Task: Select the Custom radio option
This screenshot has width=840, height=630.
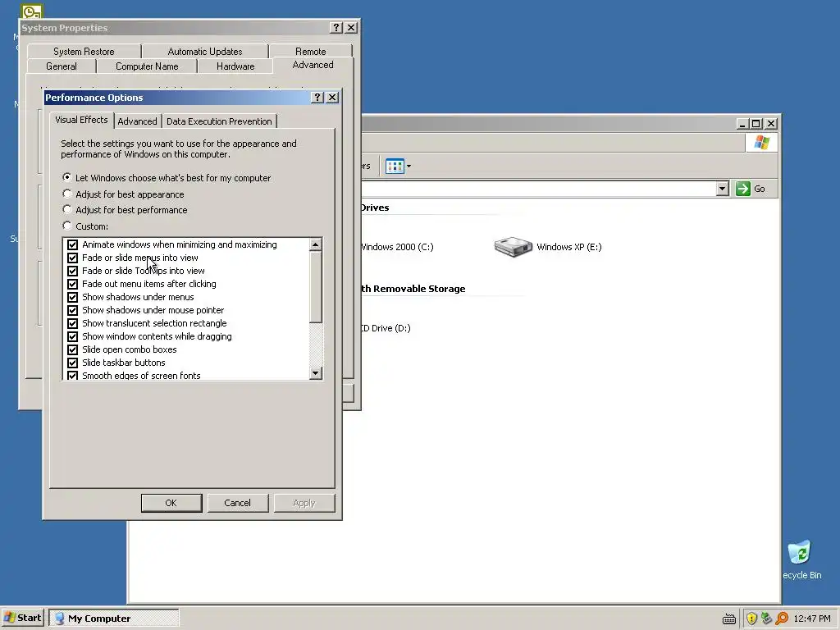Action: point(67,226)
